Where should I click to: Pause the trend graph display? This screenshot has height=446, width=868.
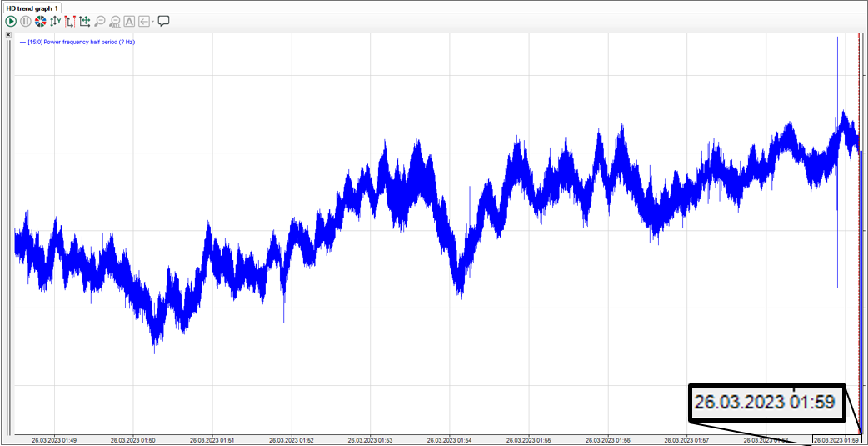click(x=26, y=22)
